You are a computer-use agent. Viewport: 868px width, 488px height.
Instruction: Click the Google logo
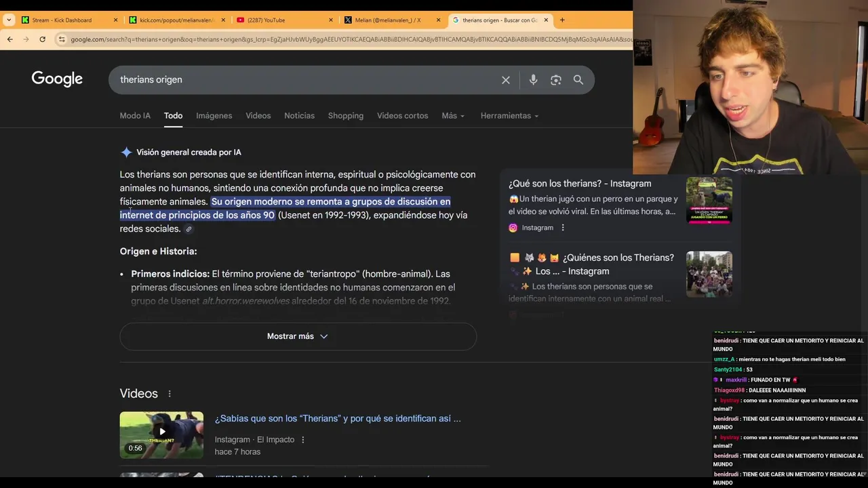(57, 79)
